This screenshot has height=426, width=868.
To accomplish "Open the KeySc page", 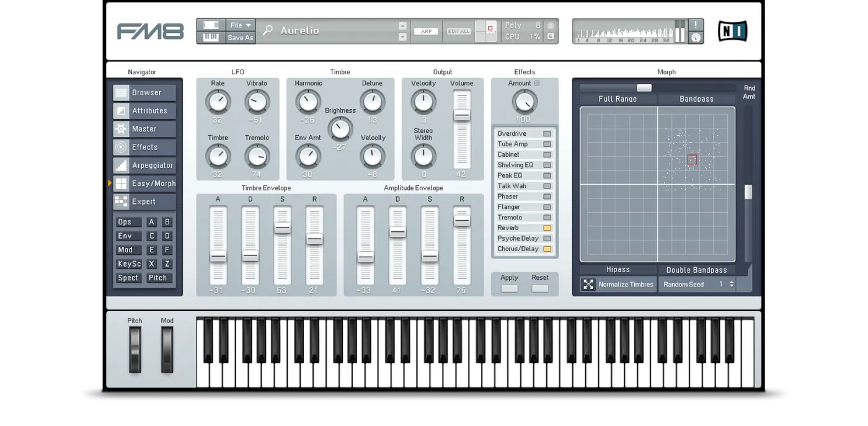I will click(x=128, y=264).
